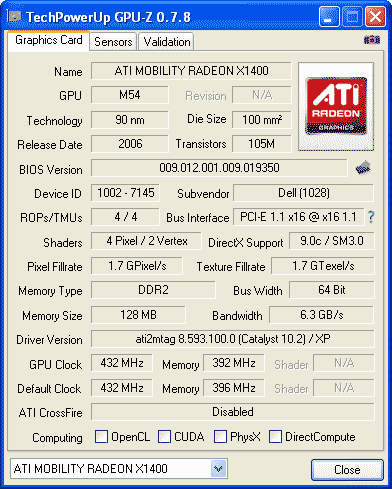Screen dimensions: 392x489
Task: Click the "Computing" label
Action: coord(57,438)
